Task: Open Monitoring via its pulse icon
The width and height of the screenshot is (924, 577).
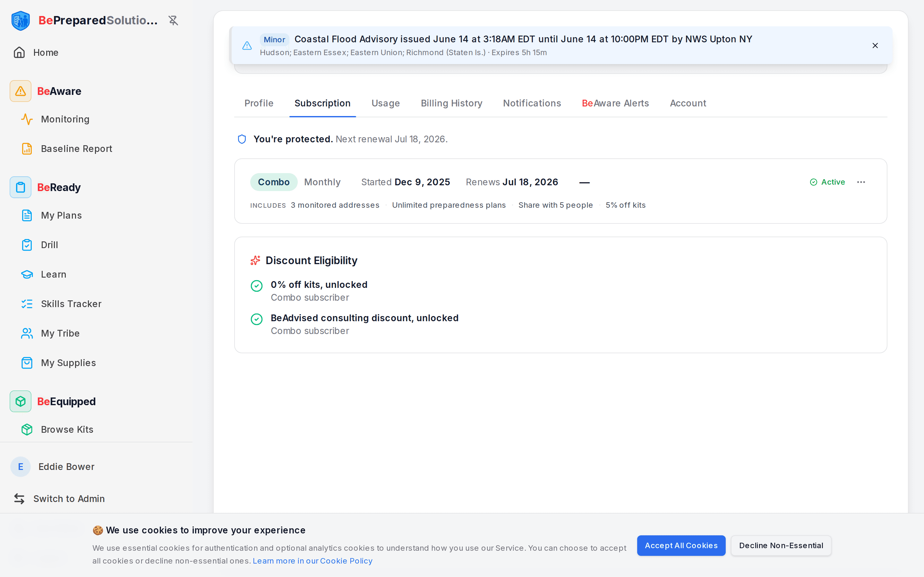Action: [27, 119]
